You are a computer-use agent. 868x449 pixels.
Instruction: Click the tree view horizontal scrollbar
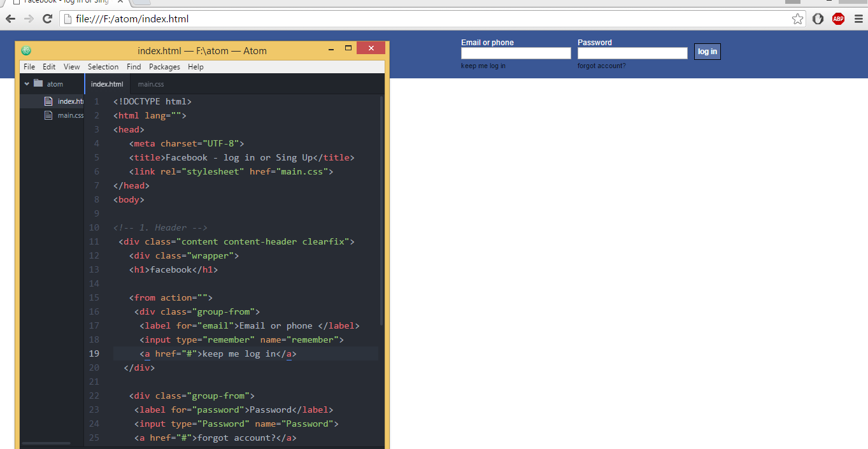click(46, 443)
